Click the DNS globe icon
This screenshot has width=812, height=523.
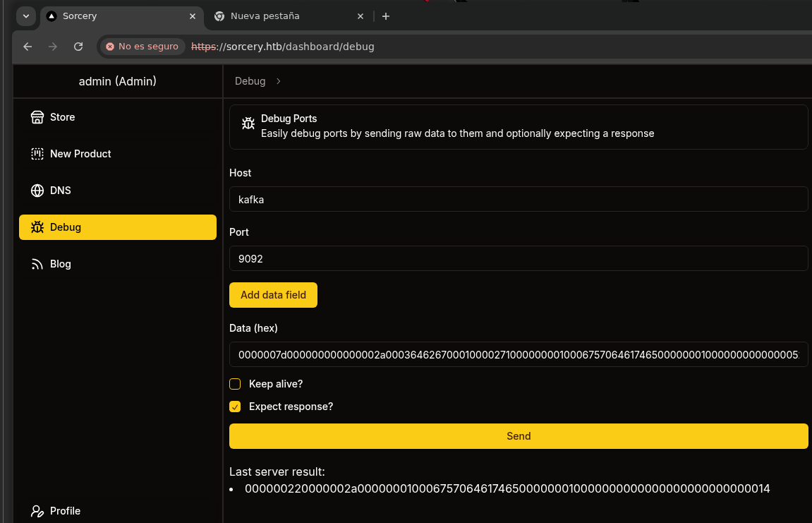(37, 191)
